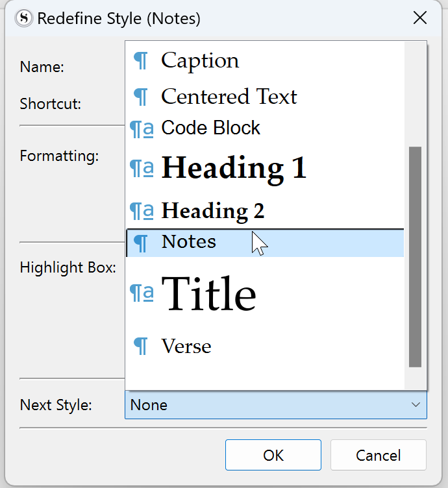Screen dimensions: 448x488
Task: Choose the Title style text
Action: [208, 294]
